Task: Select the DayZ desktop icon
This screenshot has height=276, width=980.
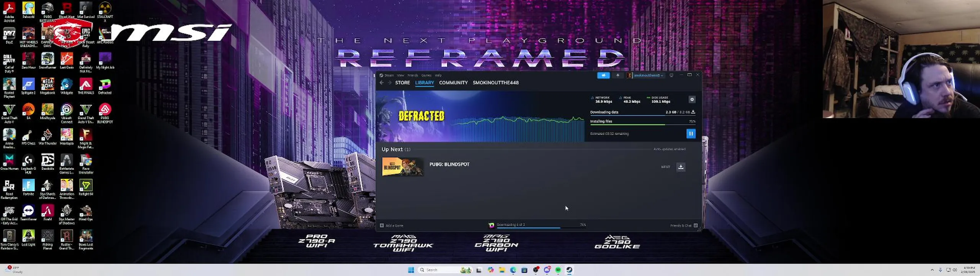Action: 9,36
